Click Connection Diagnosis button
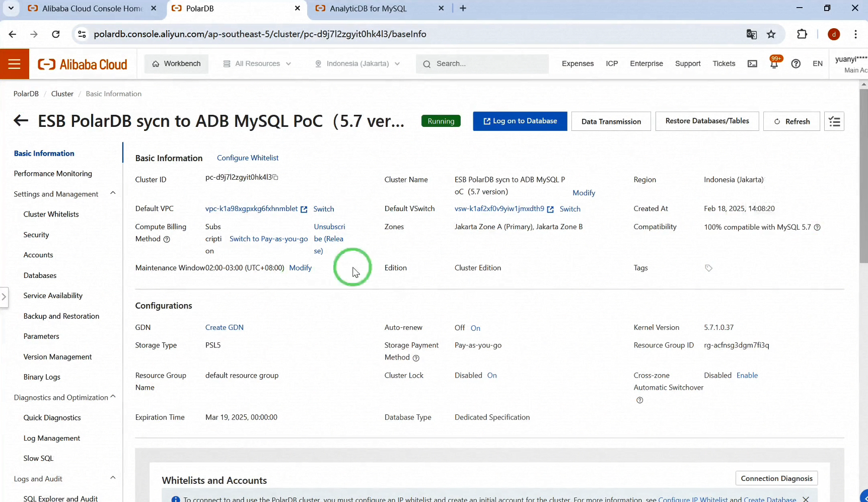Image resolution: width=868 pixels, height=502 pixels. tap(777, 478)
